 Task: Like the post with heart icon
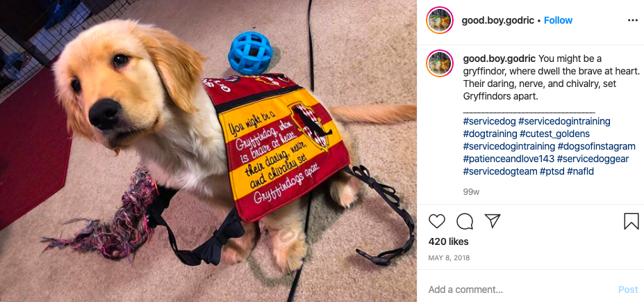click(436, 221)
